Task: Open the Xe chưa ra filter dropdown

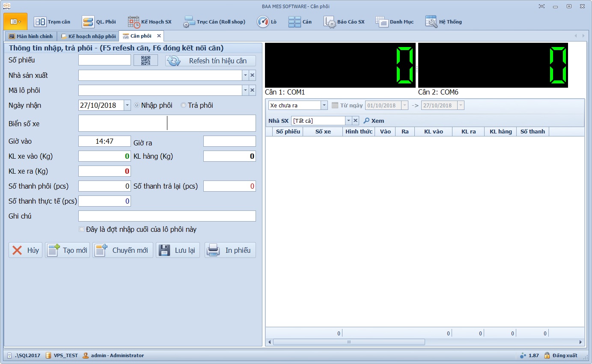Action: coord(324,105)
